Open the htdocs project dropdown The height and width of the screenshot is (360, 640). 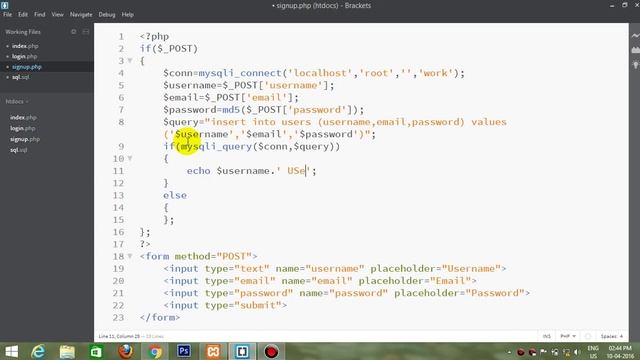17,101
